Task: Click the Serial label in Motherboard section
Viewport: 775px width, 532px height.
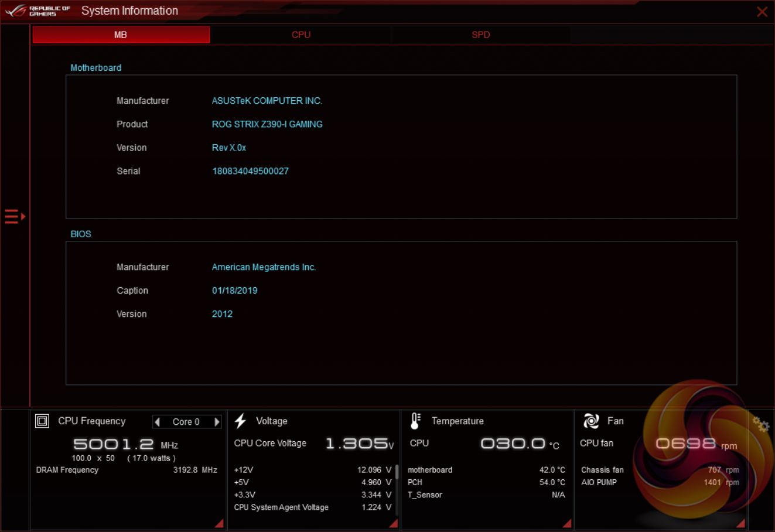Action: (x=128, y=171)
